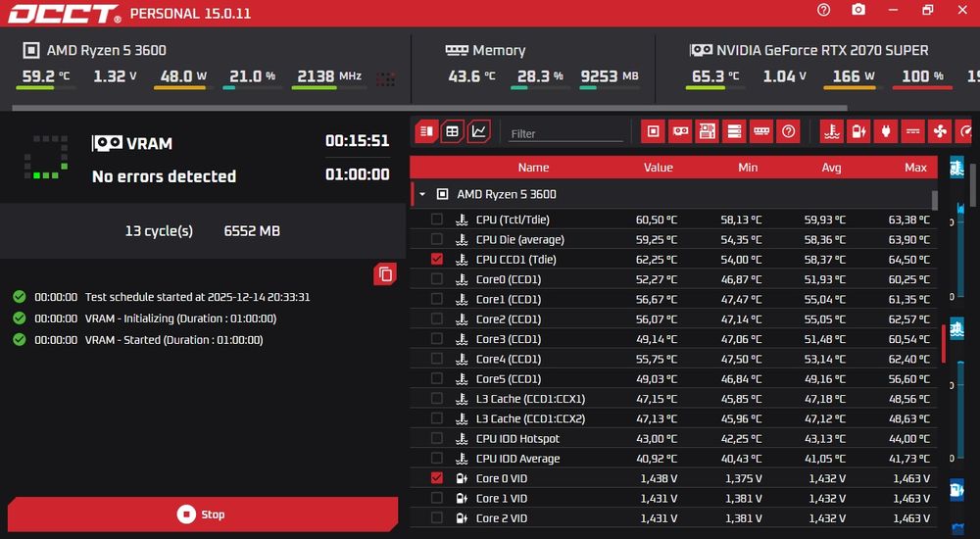Check the CPU (Tctl/Tdie) checkbox
The image size is (980, 539).
click(x=437, y=219)
